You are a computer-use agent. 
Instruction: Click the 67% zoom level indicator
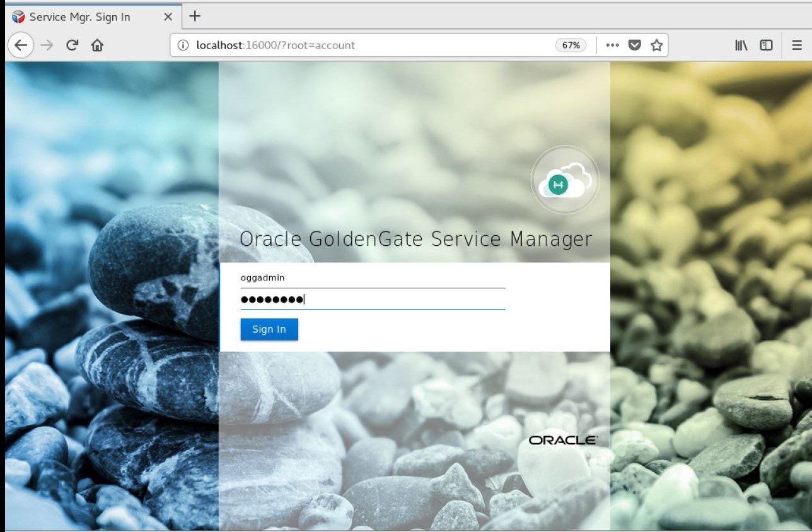[571, 45]
